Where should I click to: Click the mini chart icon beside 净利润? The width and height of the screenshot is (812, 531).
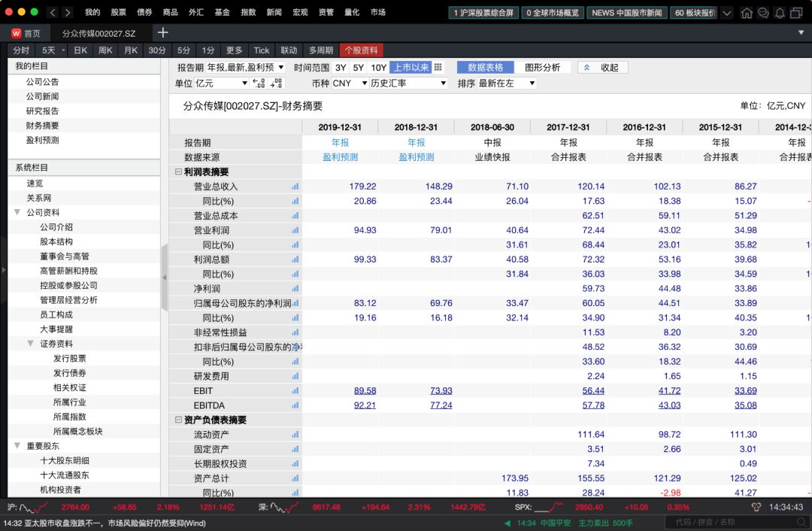(x=294, y=287)
